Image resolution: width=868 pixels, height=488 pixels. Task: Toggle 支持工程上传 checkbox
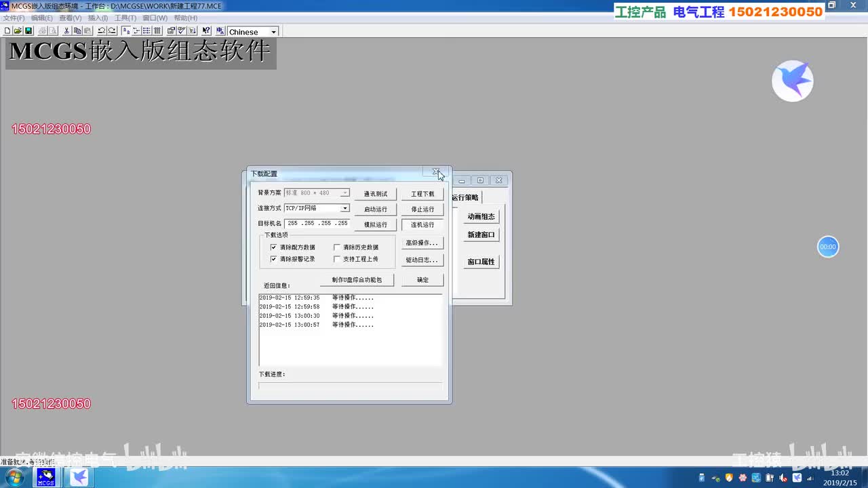337,259
